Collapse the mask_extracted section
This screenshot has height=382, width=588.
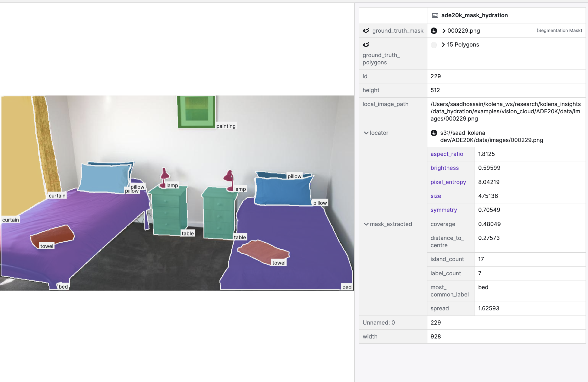pyautogui.click(x=366, y=224)
